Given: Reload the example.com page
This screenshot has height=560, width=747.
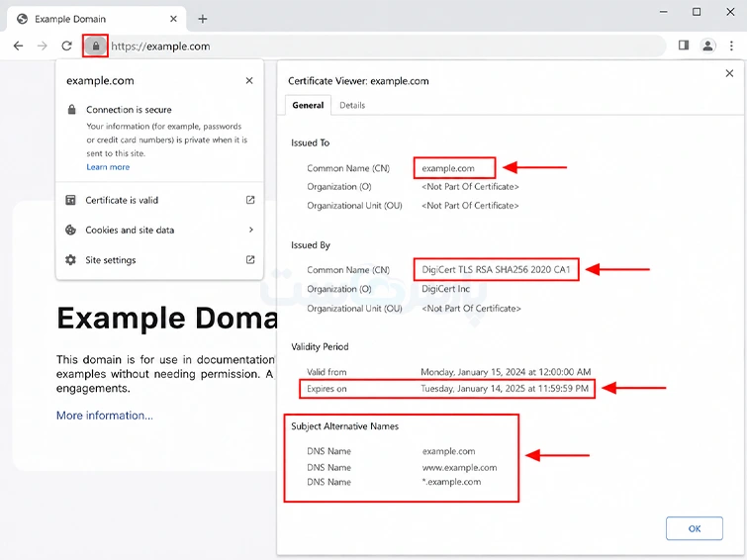Looking at the screenshot, I should [x=66, y=46].
